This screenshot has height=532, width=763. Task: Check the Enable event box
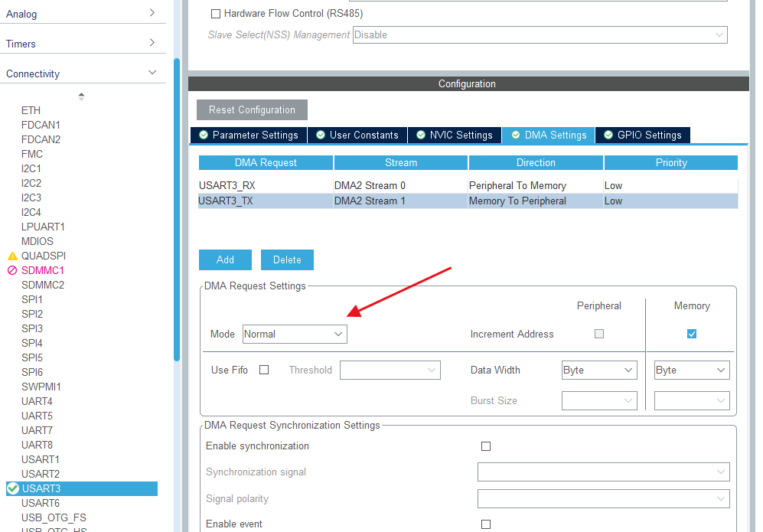[486, 524]
